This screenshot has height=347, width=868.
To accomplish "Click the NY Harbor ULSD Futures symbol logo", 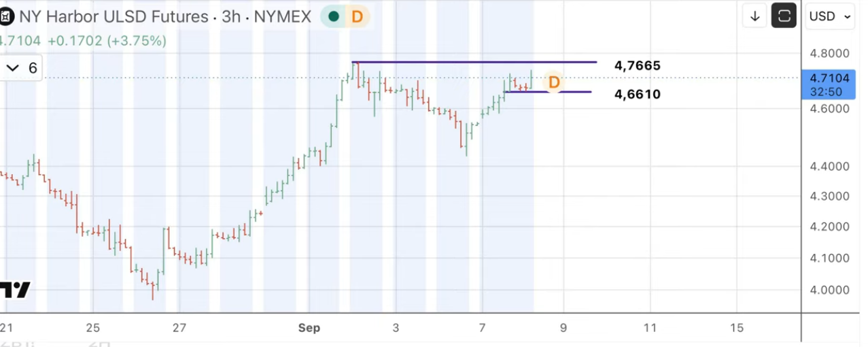I will tap(3, 16).
